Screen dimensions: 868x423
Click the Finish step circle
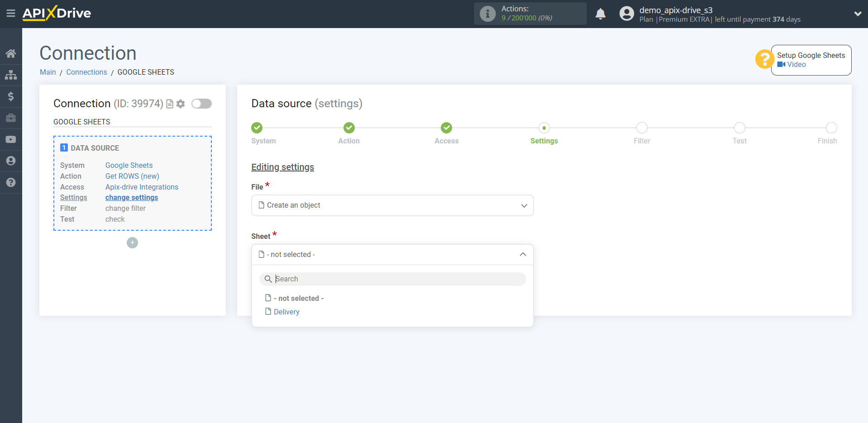click(831, 128)
